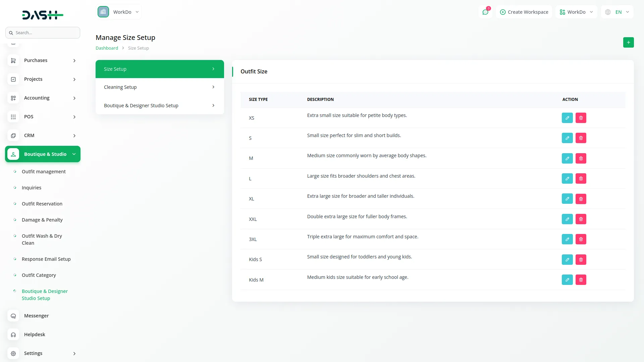Edit the Kids S size row
Screen dimensions: 644x362
567,260
